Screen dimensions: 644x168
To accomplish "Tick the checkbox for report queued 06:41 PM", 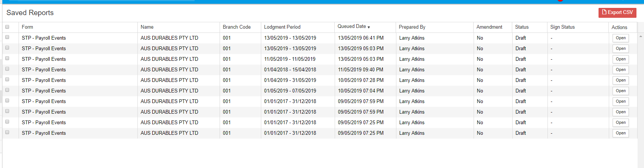I will point(7,37).
